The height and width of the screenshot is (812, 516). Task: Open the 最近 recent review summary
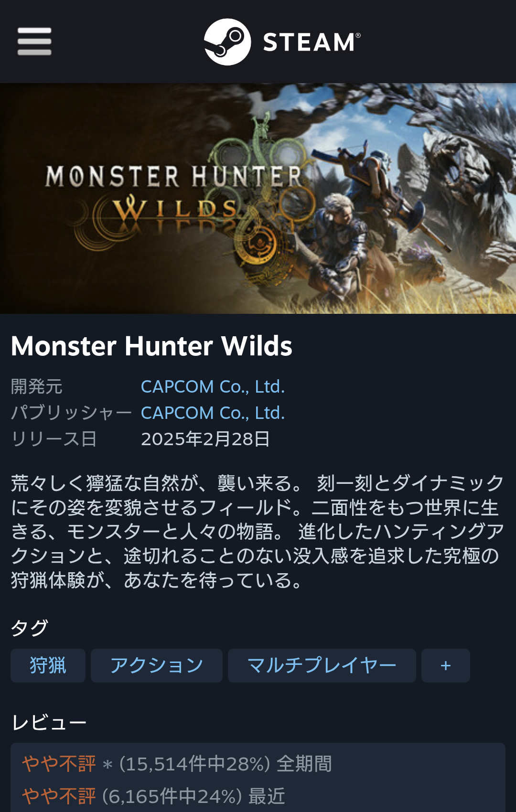coord(153,796)
